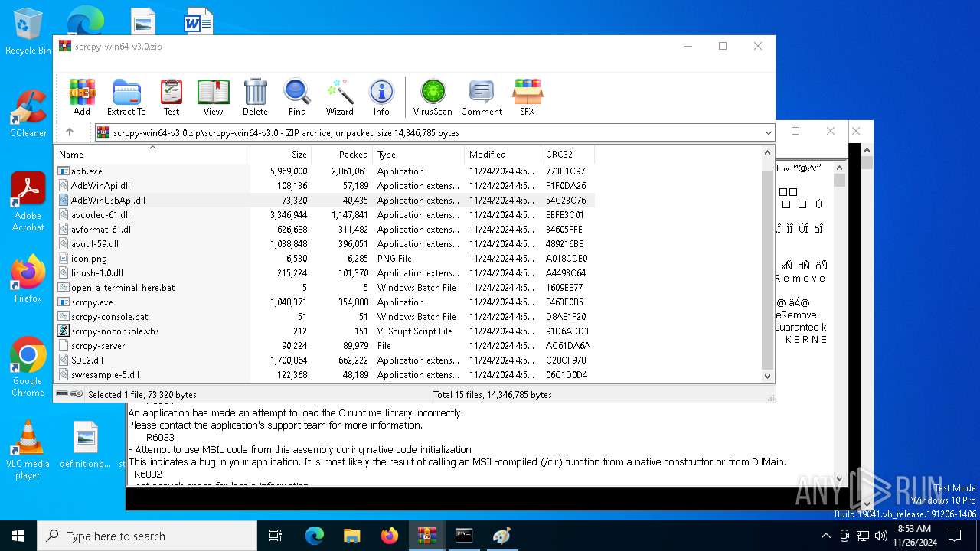Open File Explorer from taskbar
Screen dimensions: 980x551
pos(351,536)
